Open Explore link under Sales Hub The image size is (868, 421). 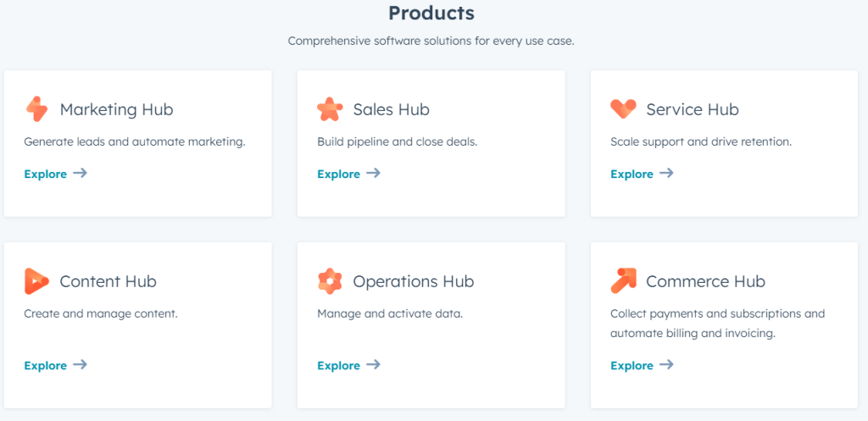pos(339,174)
